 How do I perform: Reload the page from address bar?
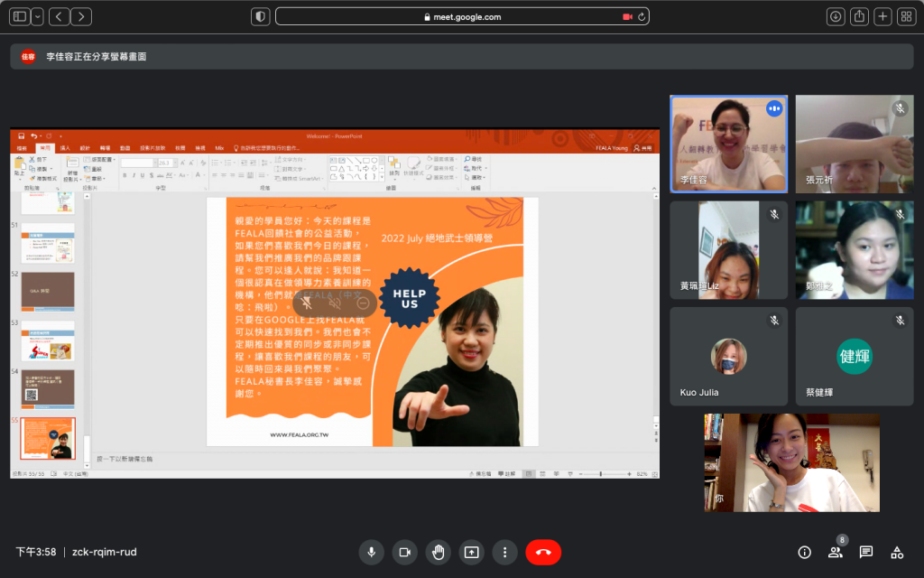(642, 16)
